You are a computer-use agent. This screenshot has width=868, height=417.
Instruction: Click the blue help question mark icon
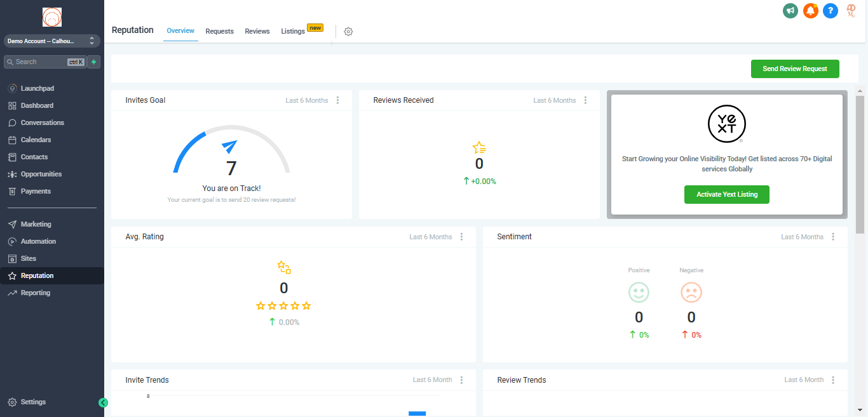pos(830,11)
